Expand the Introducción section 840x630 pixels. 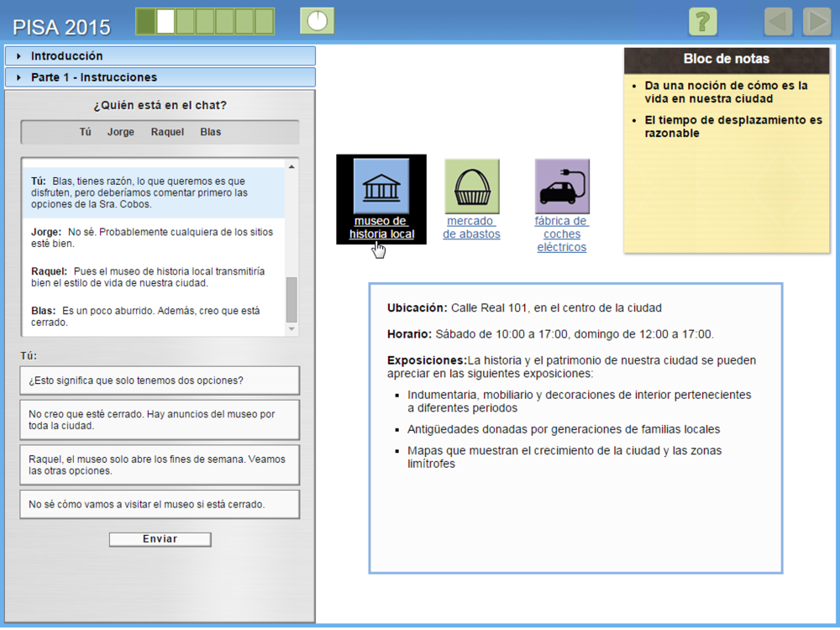click(160, 56)
